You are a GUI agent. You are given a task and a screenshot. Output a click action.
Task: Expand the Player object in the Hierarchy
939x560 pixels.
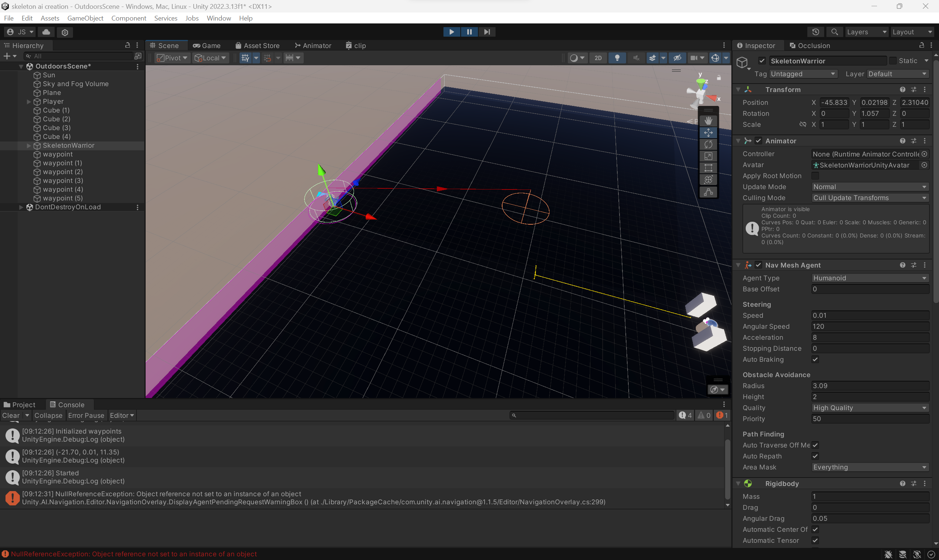pos(29,101)
